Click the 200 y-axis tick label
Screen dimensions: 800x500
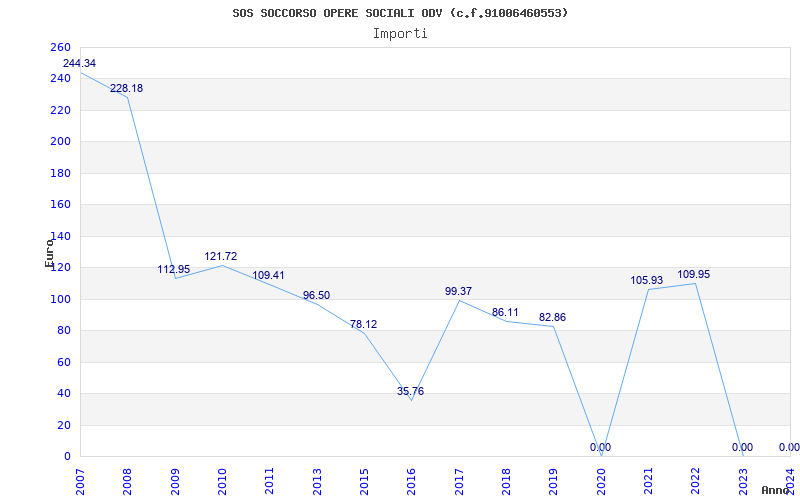point(61,142)
